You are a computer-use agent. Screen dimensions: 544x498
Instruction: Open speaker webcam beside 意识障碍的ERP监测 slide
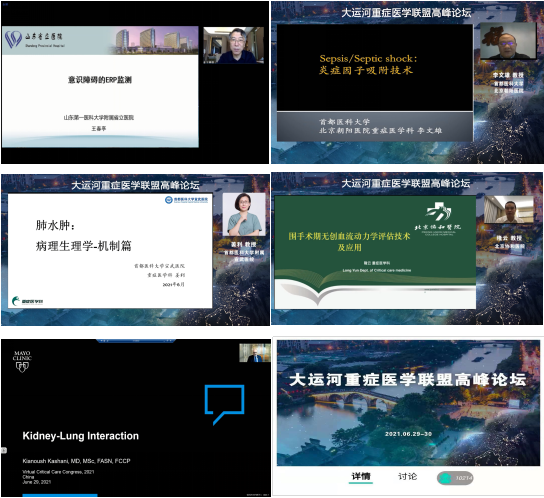[x=233, y=45]
